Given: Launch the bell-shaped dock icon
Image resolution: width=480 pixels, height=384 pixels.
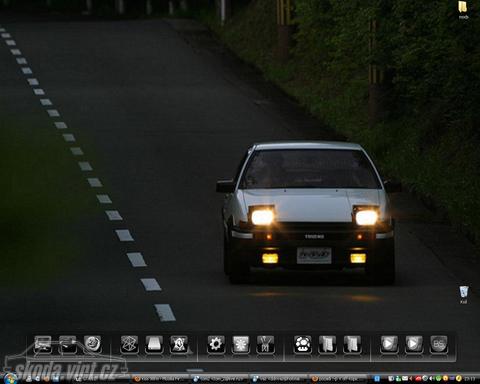Looking at the screenshot, I should 179,344.
